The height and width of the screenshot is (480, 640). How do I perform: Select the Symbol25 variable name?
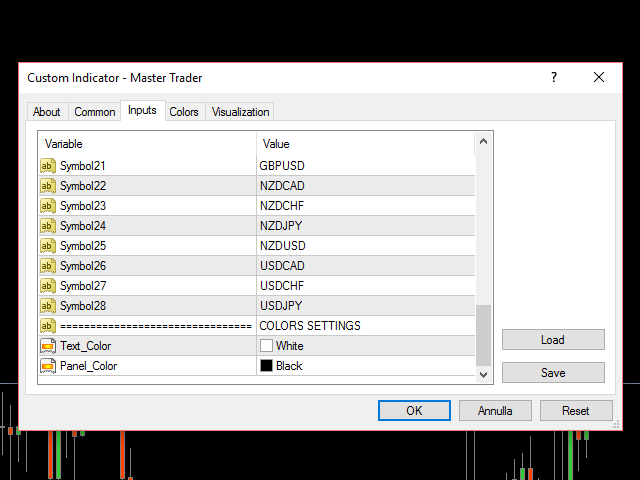[83, 246]
